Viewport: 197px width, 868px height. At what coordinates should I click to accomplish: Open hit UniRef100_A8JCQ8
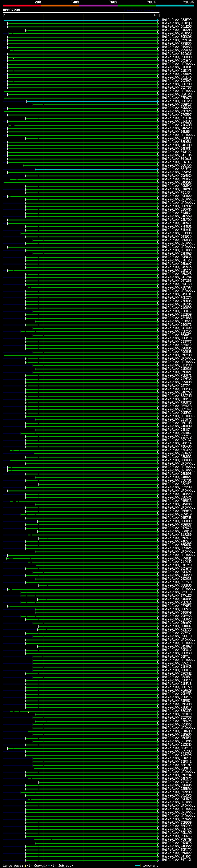click(176, 23)
